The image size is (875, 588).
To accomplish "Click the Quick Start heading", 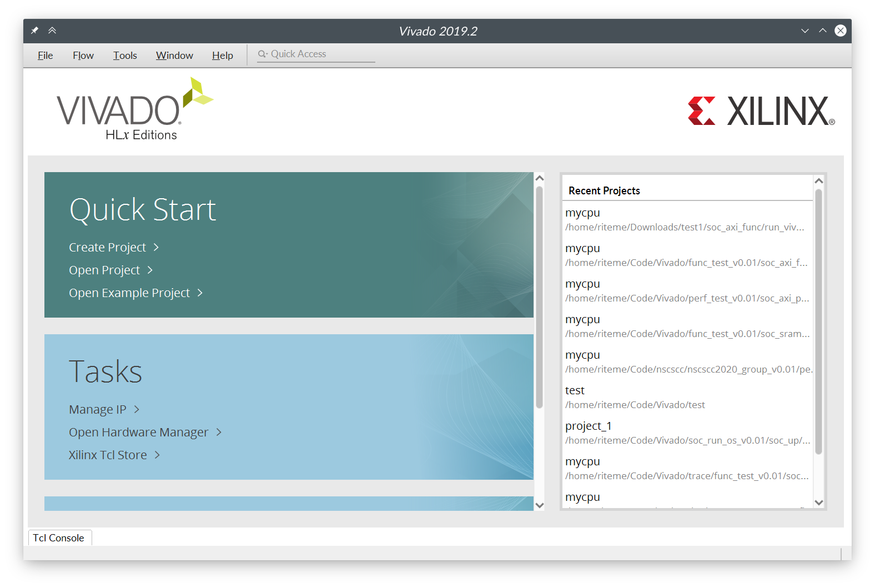I will [143, 209].
